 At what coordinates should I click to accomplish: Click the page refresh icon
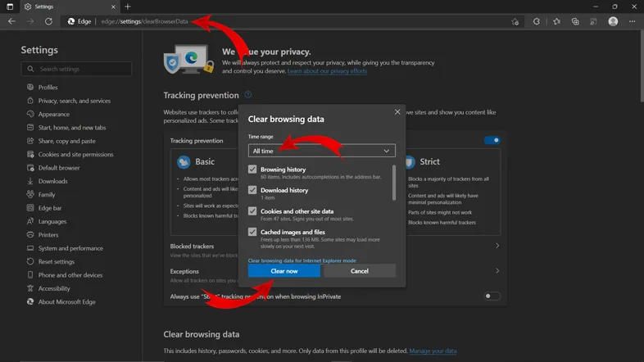pyautogui.click(x=48, y=21)
